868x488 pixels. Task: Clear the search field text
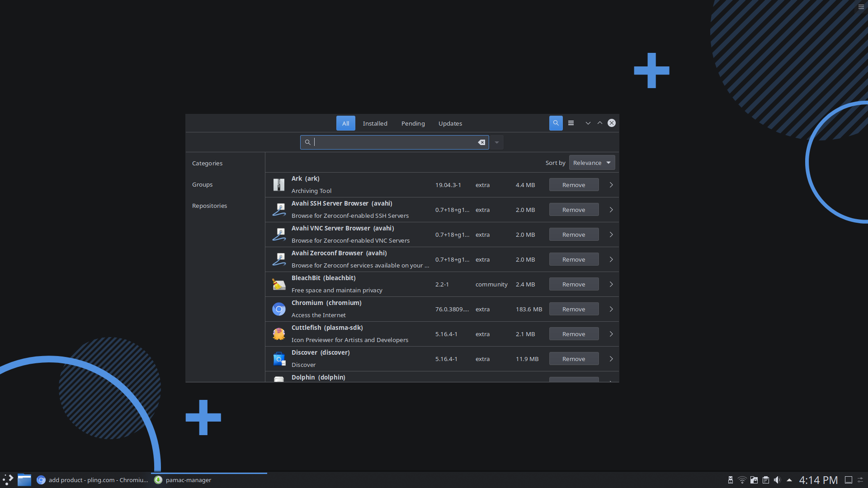[x=481, y=142]
